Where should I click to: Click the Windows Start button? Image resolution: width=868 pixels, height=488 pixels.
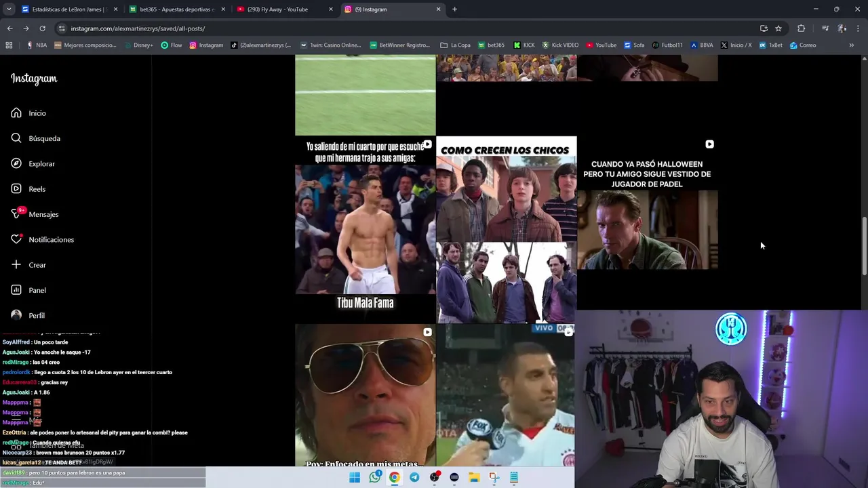(355, 477)
